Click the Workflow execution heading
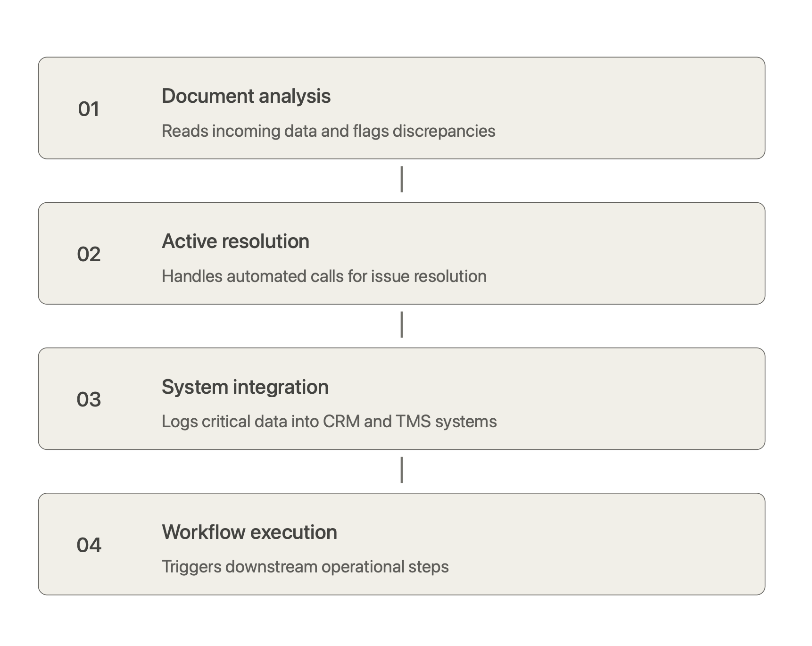This screenshot has width=812, height=646. coord(249,532)
